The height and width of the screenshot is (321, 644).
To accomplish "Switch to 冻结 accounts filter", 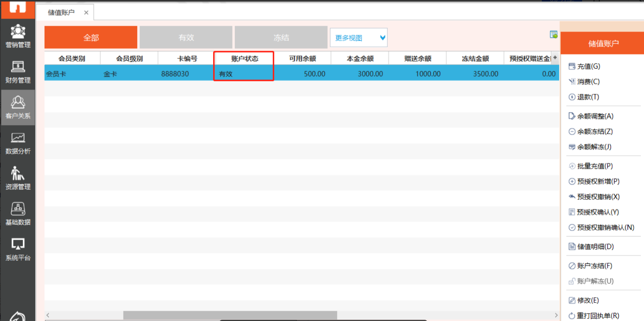I will (x=281, y=37).
